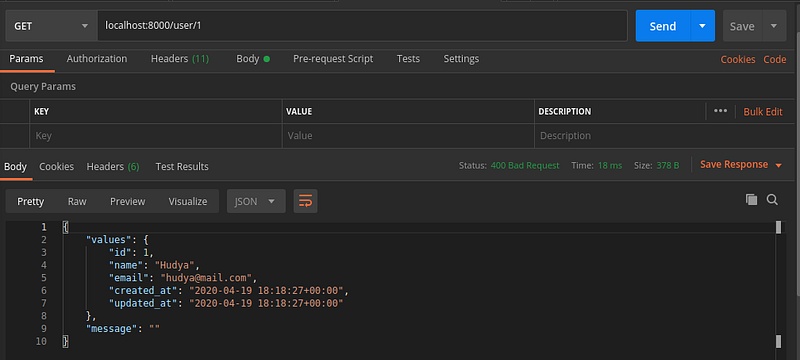800x360 pixels.
Task: Open the request Body tab
Action: 253,59
